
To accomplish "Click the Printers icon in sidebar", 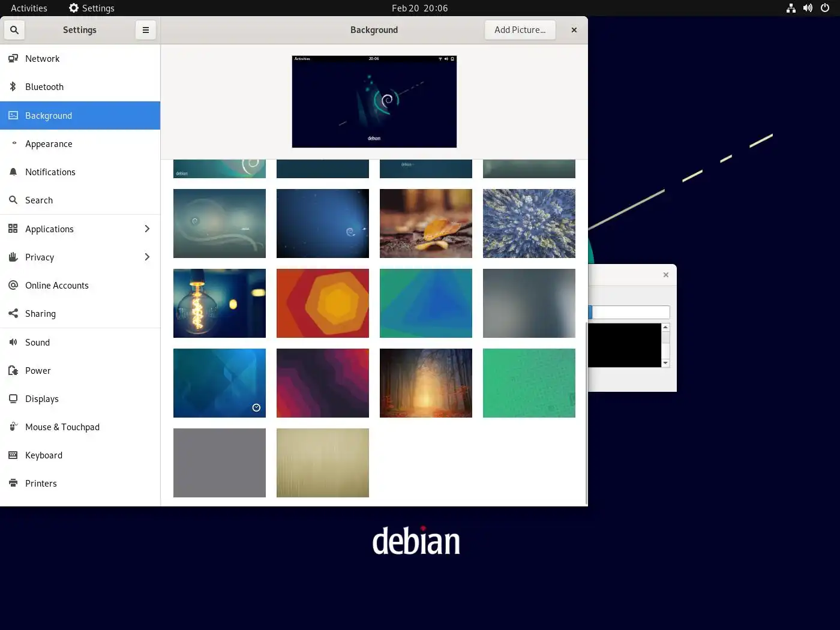I will click(x=13, y=483).
